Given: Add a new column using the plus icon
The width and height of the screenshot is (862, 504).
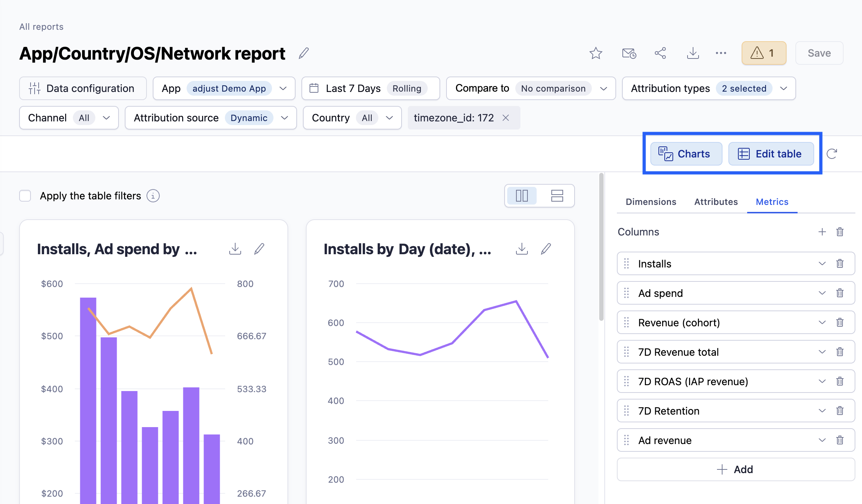Looking at the screenshot, I should coord(822,232).
